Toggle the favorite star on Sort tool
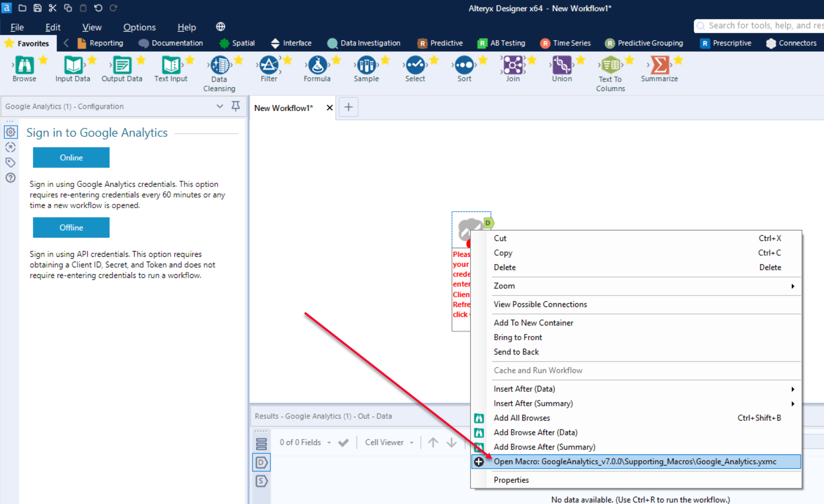The width and height of the screenshot is (824, 504). click(481, 60)
